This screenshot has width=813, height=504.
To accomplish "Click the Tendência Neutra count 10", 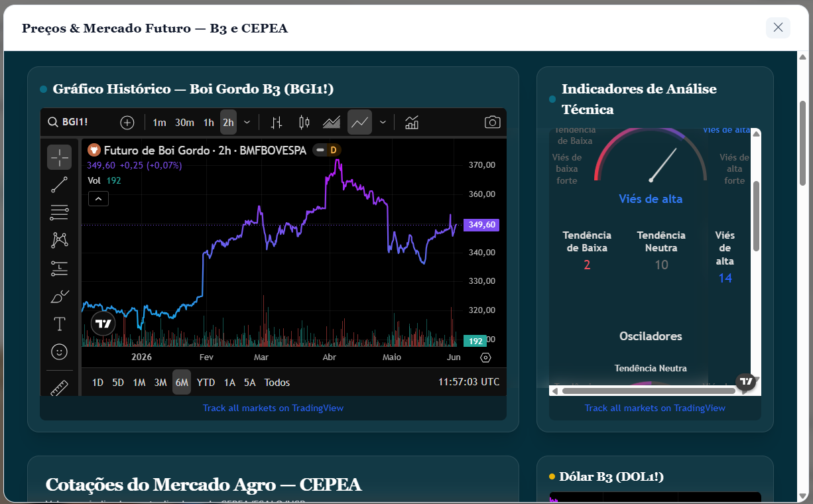I will [661, 265].
